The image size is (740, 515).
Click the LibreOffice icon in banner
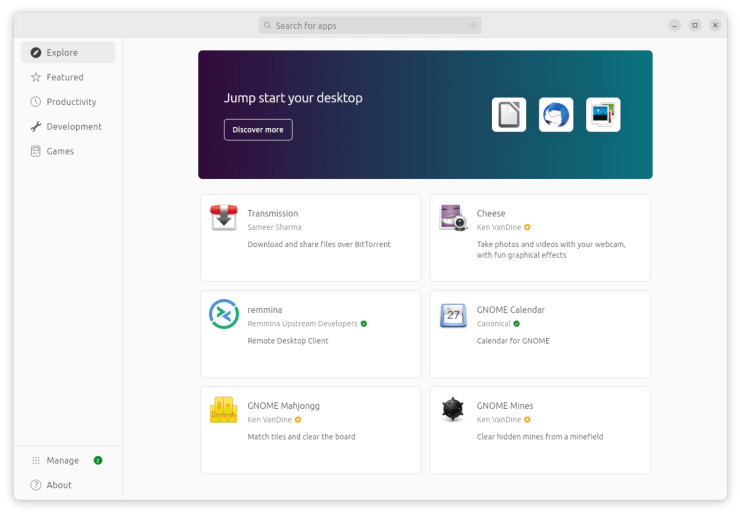[509, 115]
